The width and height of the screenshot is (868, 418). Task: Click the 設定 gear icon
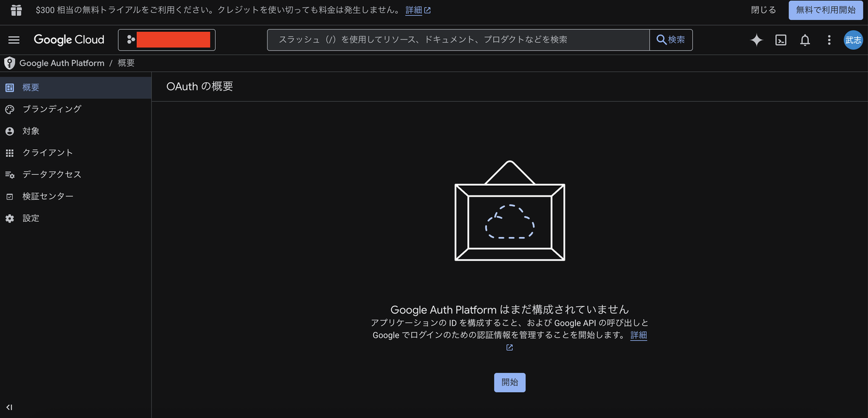pyautogui.click(x=10, y=218)
